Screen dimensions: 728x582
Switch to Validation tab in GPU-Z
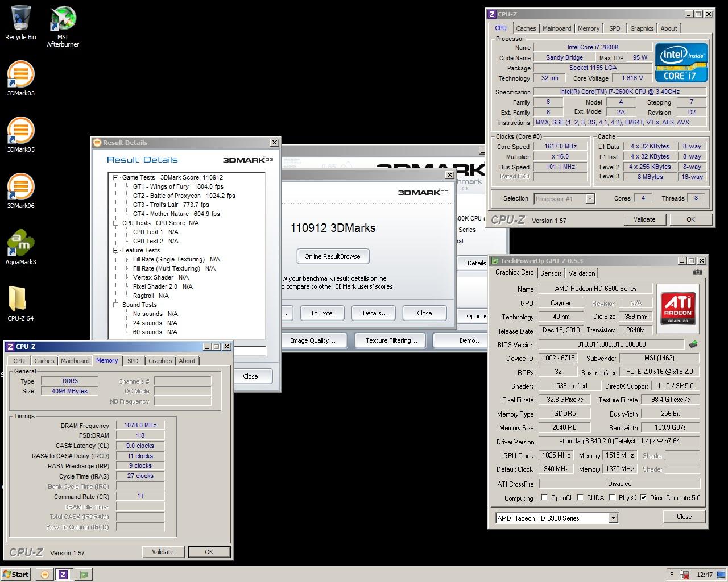pos(582,273)
